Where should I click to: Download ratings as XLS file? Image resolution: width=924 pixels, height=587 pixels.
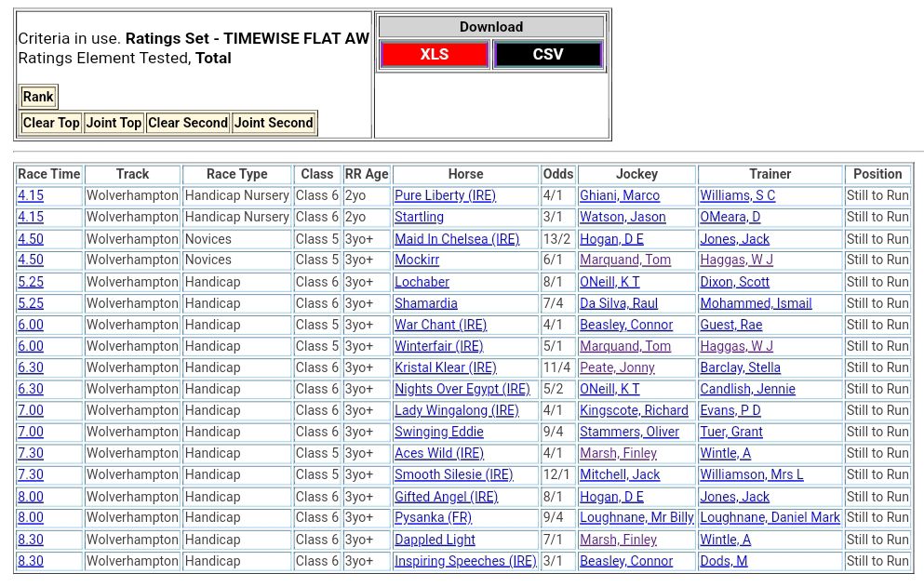click(434, 54)
